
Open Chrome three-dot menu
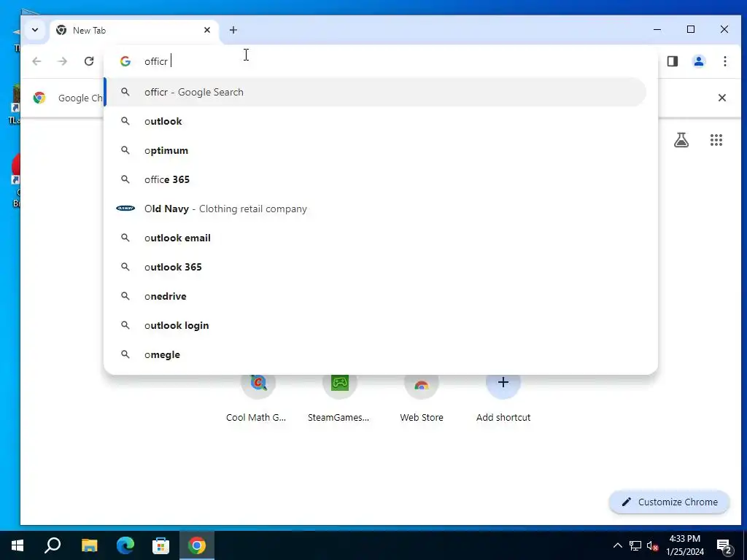(724, 61)
